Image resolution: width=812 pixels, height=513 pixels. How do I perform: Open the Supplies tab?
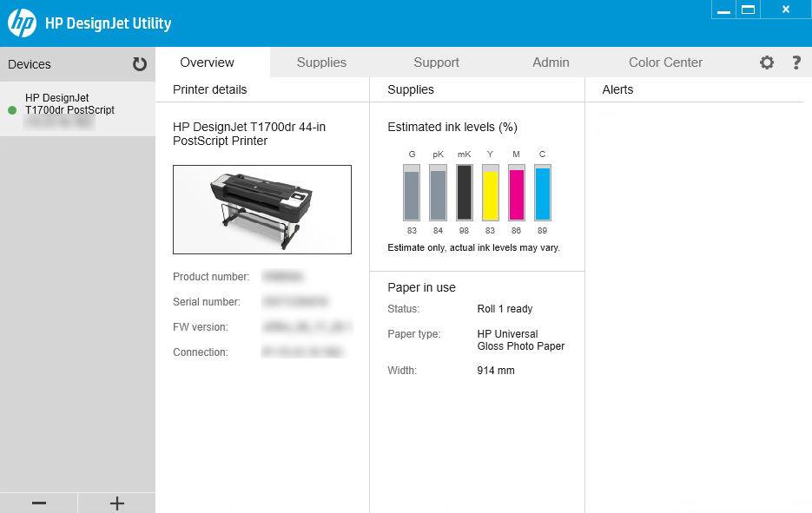(321, 62)
